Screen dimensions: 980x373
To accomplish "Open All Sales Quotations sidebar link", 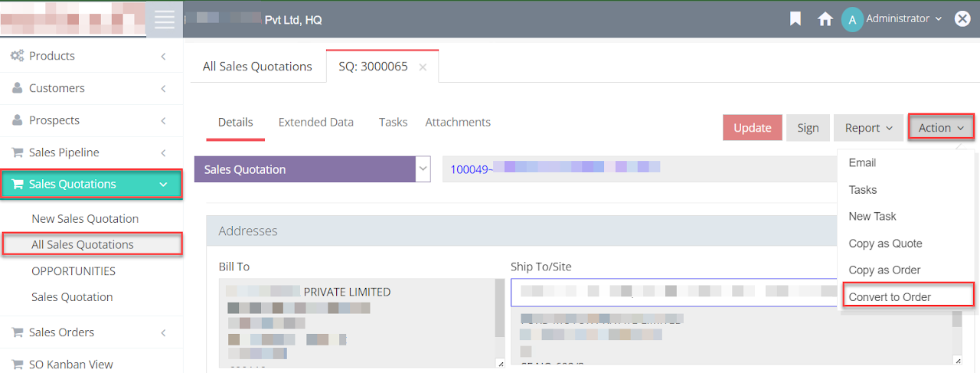I will pos(83,245).
